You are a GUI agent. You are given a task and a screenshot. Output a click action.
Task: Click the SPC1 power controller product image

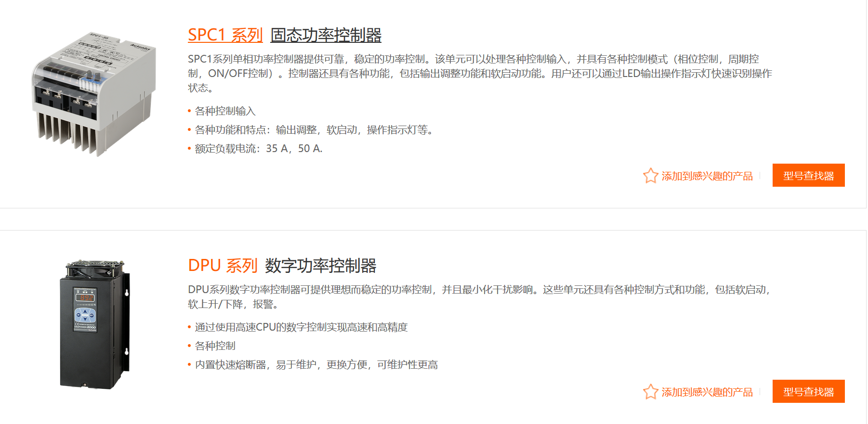coord(94,94)
